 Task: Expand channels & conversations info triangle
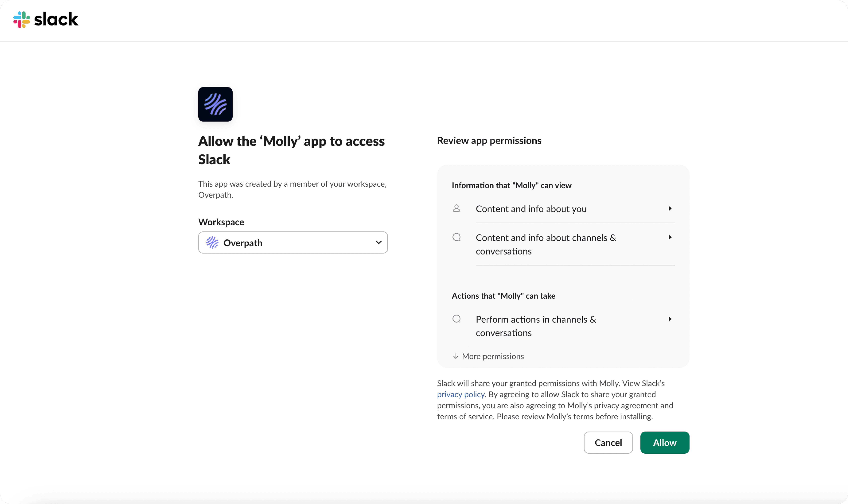(670, 237)
